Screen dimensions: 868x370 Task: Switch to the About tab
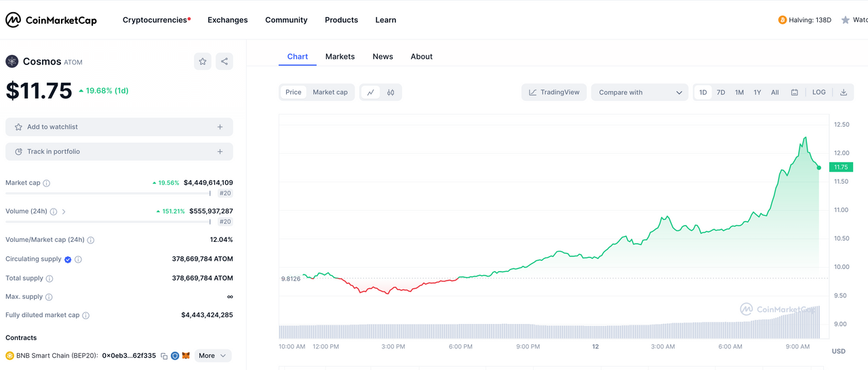(x=422, y=57)
